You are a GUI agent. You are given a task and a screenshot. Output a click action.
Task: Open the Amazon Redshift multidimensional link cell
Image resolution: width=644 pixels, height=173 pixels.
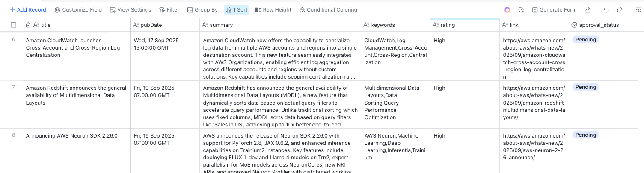click(x=534, y=103)
